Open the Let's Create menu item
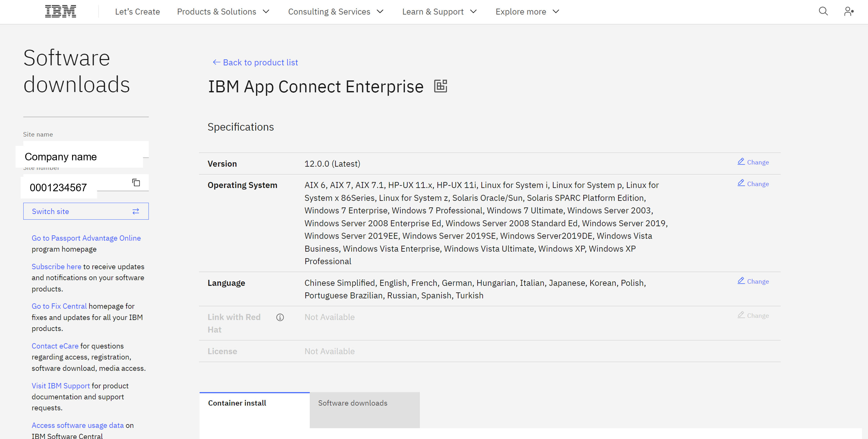Image resolution: width=868 pixels, height=439 pixels. [x=137, y=11]
